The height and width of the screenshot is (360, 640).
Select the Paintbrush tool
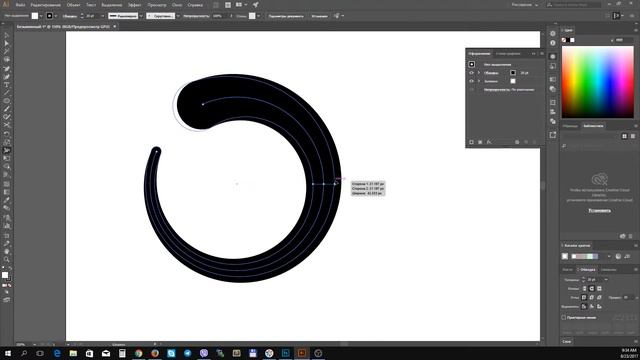point(7,109)
